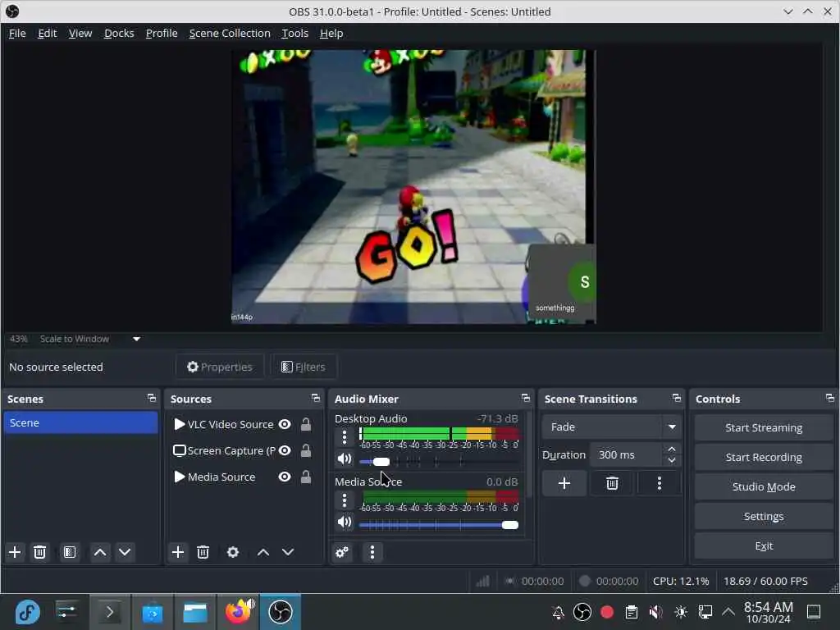
Task: Remove selected scene with trash icon
Action: [39, 552]
